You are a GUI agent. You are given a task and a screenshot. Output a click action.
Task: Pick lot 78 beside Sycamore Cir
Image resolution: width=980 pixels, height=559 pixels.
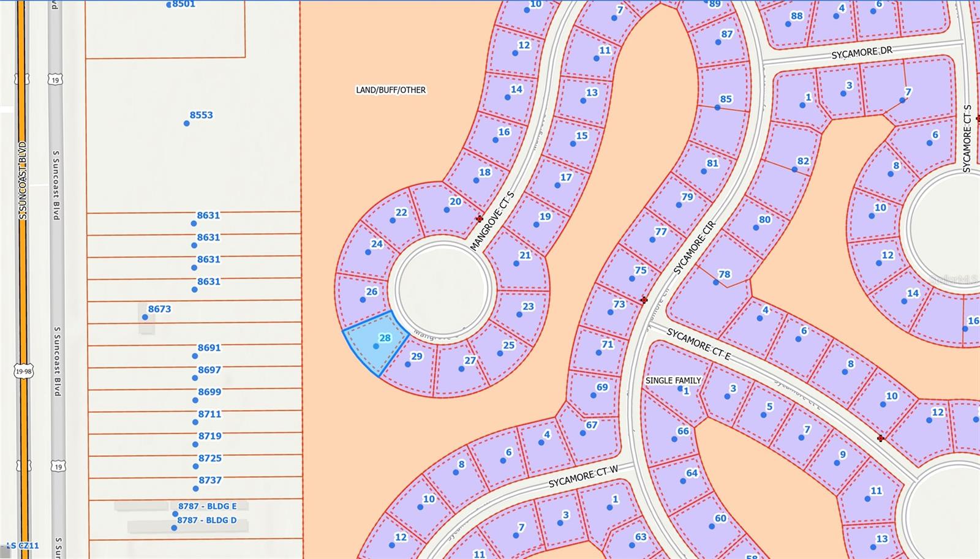(720, 277)
